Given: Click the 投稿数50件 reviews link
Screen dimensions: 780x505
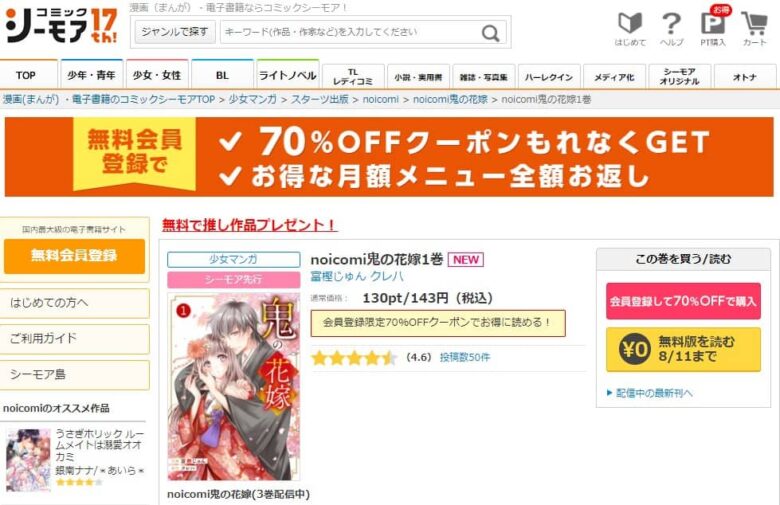Looking at the screenshot, I should (x=465, y=357).
